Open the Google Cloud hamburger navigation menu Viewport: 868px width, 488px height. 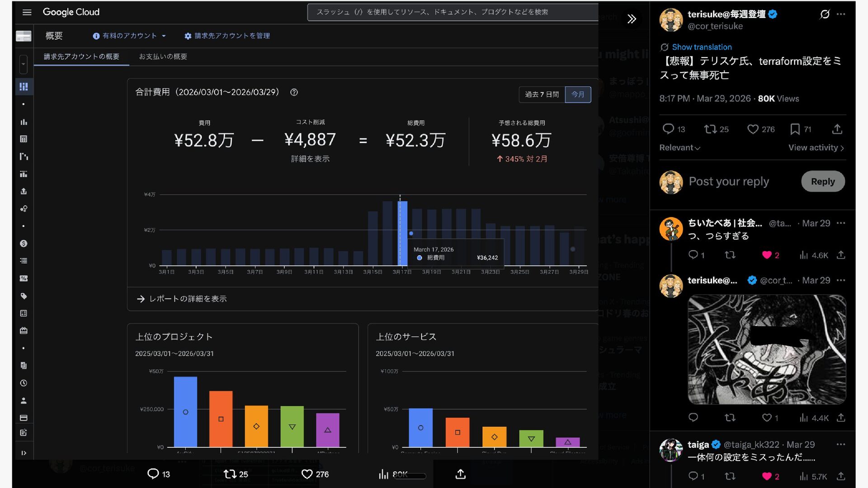(27, 12)
